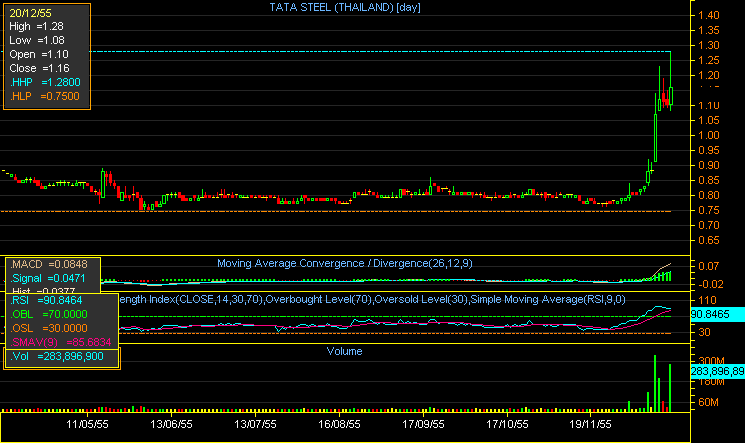
Task: Click the date 20/12/55 in info box
Action: pos(30,13)
